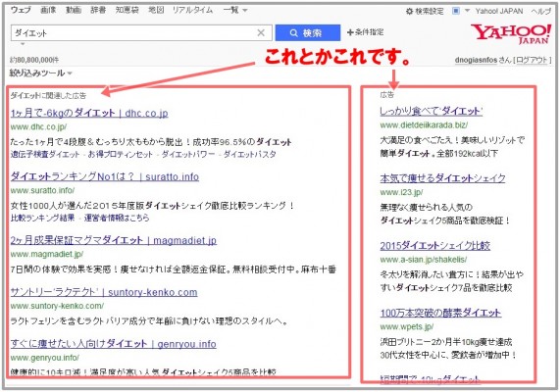This screenshot has width=560, height=392.
Task: Click the Yahoo! JAPAN logo
Action: pos(511,34)
